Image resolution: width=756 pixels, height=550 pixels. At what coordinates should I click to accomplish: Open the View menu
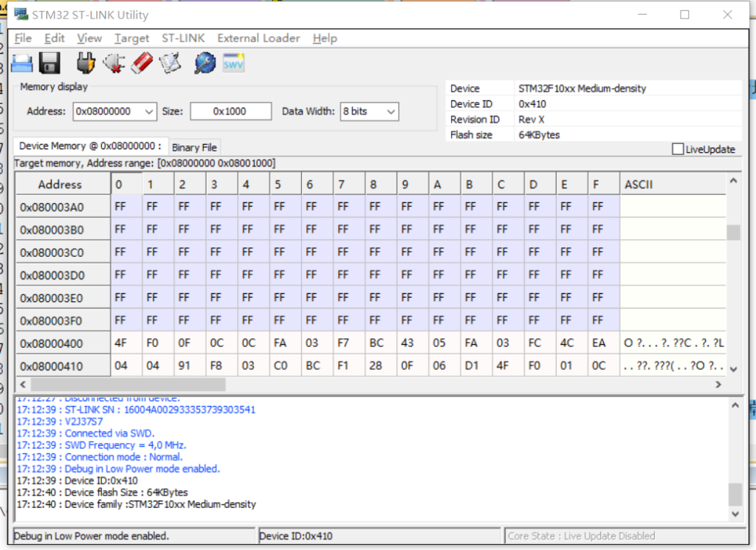(x=89, y=38)
